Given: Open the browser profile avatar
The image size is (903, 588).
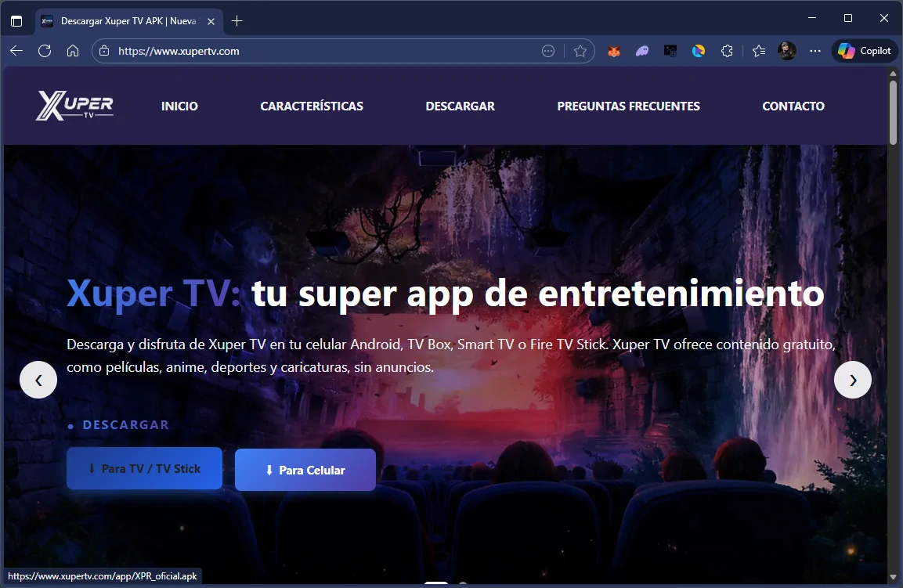Looking at the screenshot, I should coord(786,50).
